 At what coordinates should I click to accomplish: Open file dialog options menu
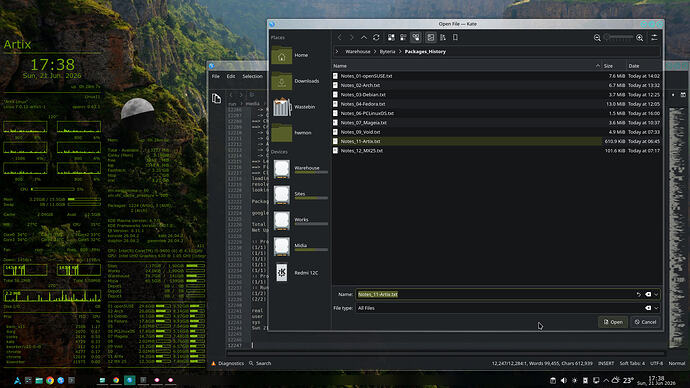[654, 38]
